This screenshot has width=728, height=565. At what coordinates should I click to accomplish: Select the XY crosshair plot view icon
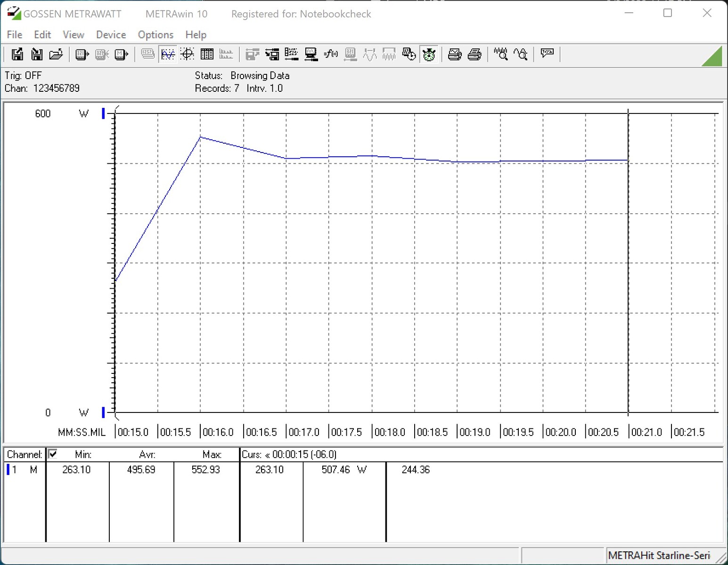click(x=188, y=55)
